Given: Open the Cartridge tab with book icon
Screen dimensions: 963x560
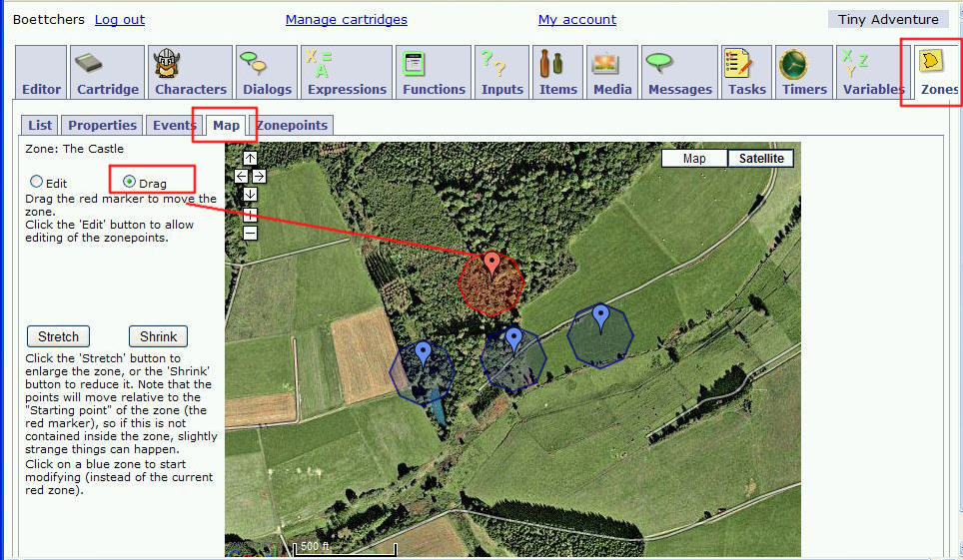Looking at the screenshot, I should pyautogui.click(x=108, y=73).
